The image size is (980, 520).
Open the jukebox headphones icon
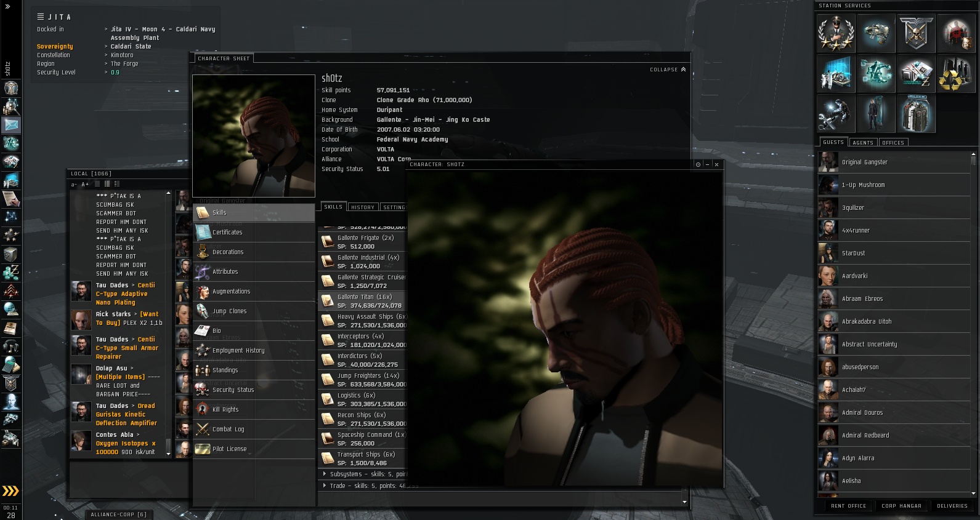(11, 346)
